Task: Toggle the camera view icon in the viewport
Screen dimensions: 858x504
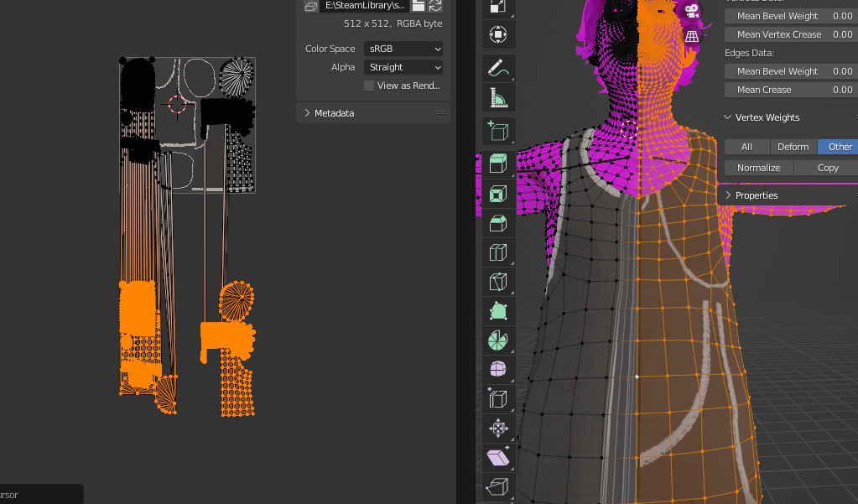Action: pyautogui.click(x=692, y=11)
